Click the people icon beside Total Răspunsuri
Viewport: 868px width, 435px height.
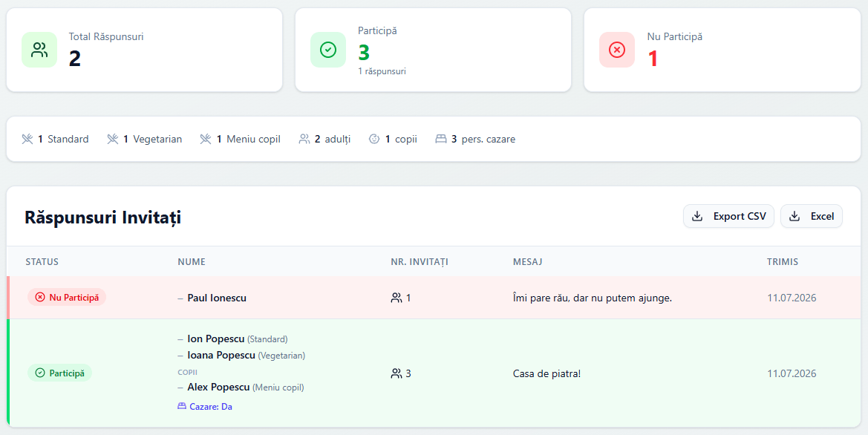coord(39,50)
